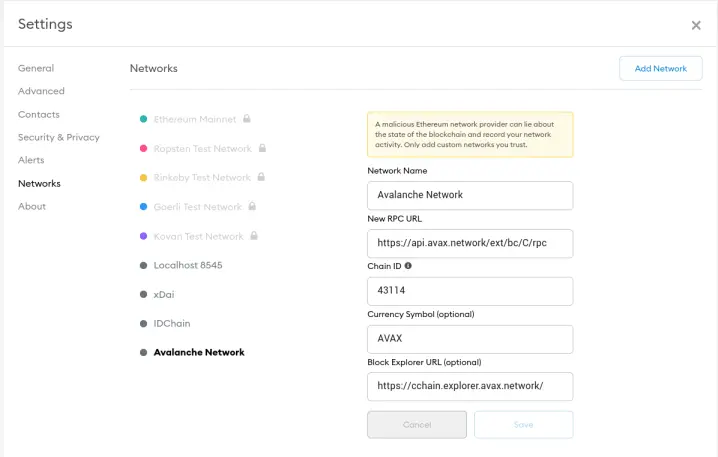Click the Chain ID label text
Image resolution: width=718 pixels, height=457 pixels.
tap(384, 266)
